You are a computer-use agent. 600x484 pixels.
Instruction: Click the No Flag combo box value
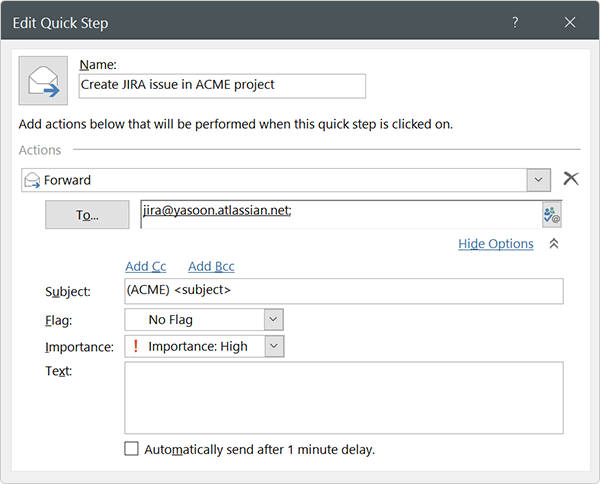[x=171, y=320]
